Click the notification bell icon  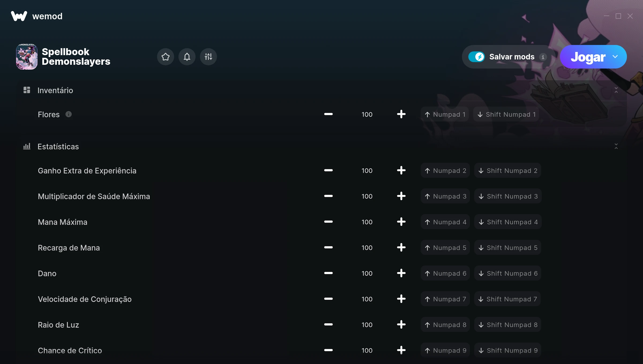pyautogui.click(x=187, y=57)
